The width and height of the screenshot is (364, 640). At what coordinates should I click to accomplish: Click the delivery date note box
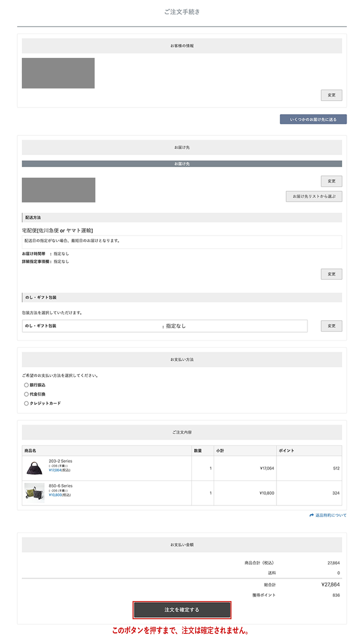pyautogui.click(x=182, y=241)
